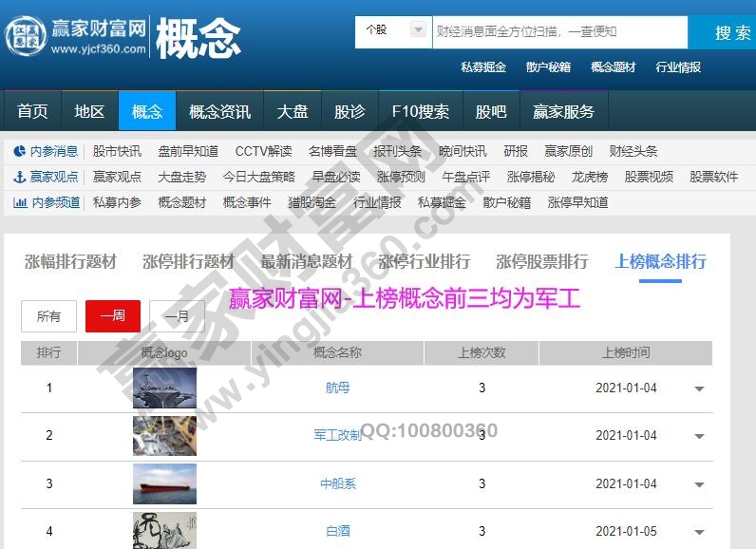This screenshot has width=756, height=549.
Task: Open the 军工改制 concept logo image
Action: [164, 436]
